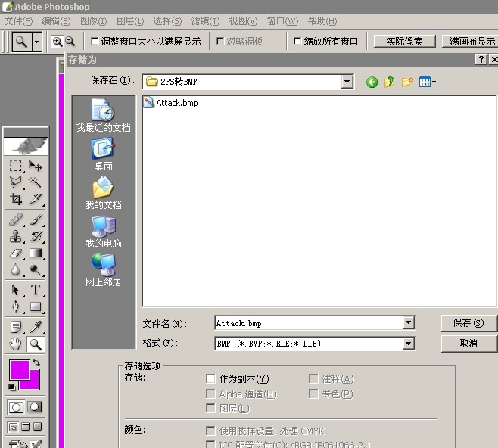Select the Eraser tool

[15, 254]
